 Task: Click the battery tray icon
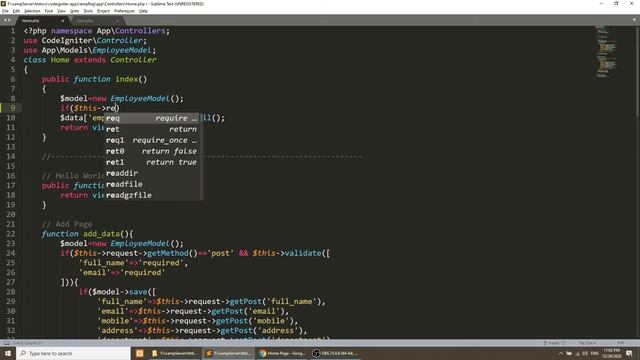[x=569, y=353]
